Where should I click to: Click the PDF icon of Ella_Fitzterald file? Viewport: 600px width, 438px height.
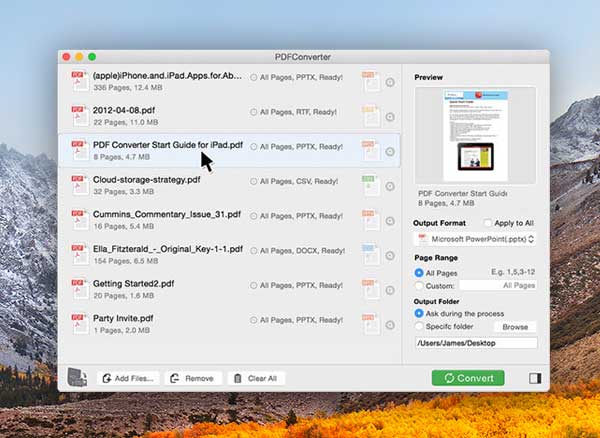click(x=80, y=254)
